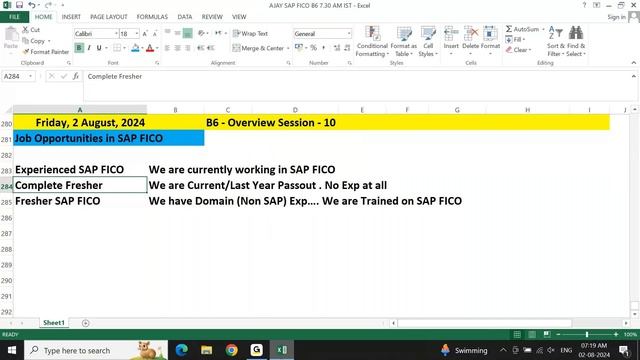Apply Percent Style format

(x=313, y=48)
